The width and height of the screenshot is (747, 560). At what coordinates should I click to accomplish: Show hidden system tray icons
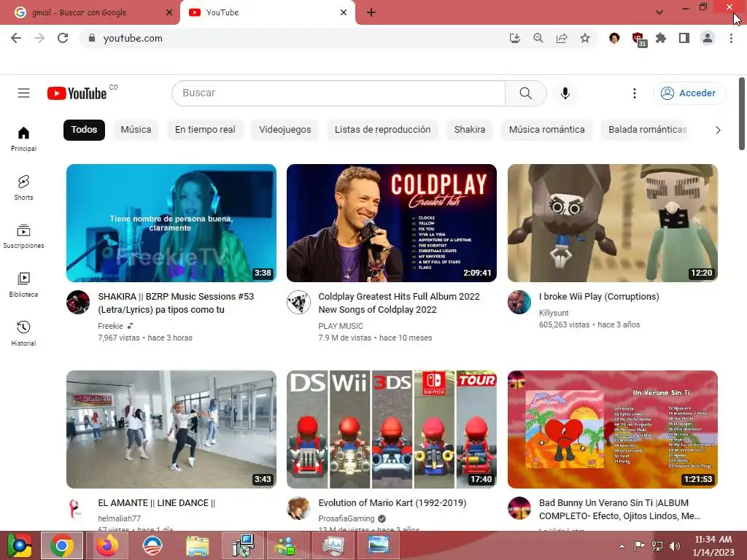click(622, 545)
